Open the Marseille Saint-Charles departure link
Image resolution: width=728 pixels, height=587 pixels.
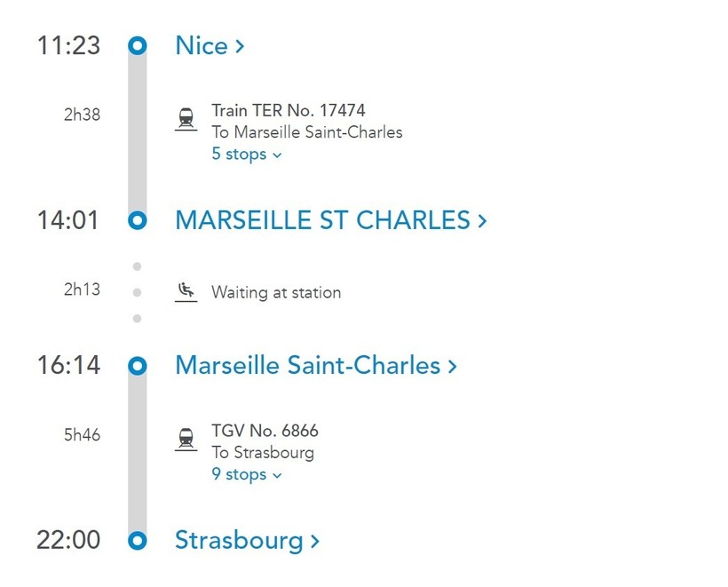click(x=316, y=366)
